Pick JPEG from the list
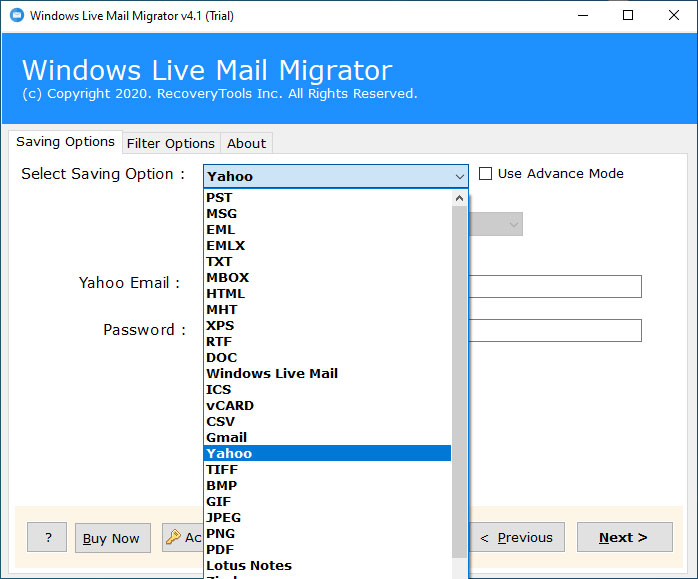 click(328, 518)
